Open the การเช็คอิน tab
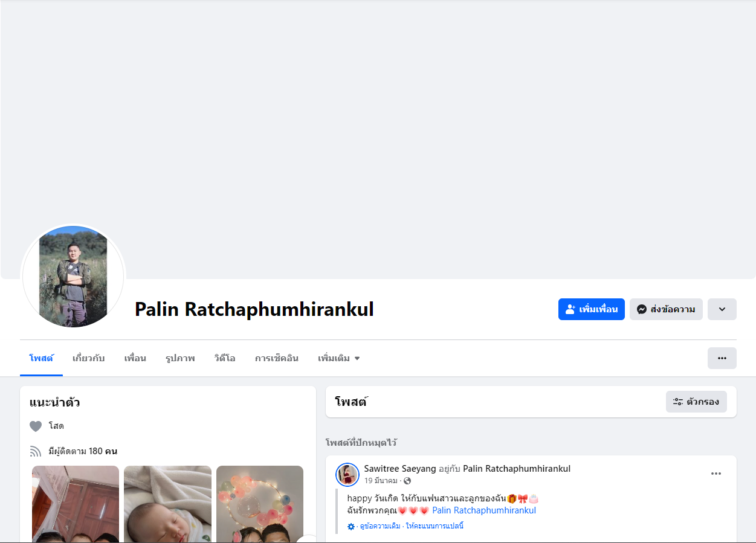Image resolution: width=756 pixels, height=543 pixels. 277,358
